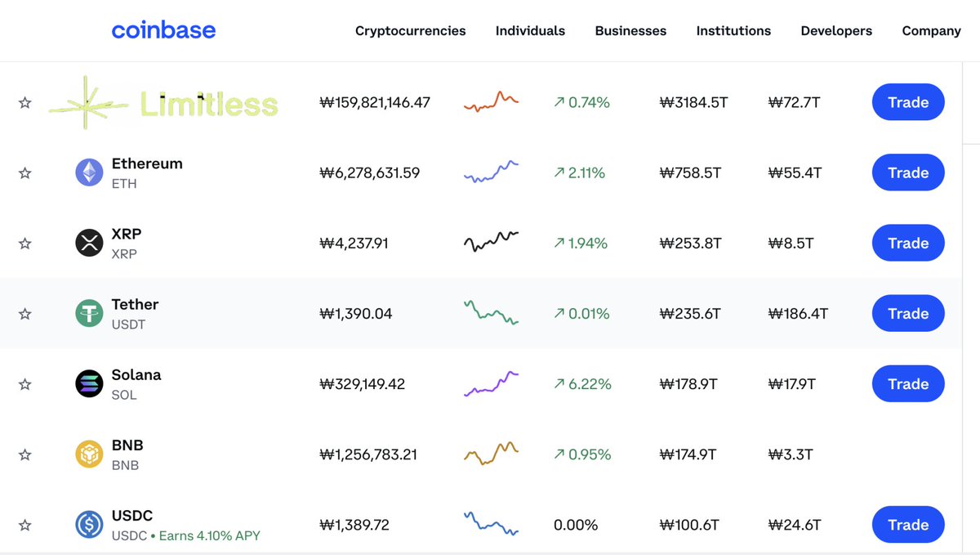Screen dimensions: 980x555
Task: Favorite Tether using its star
Action: (x=25, y=313)
